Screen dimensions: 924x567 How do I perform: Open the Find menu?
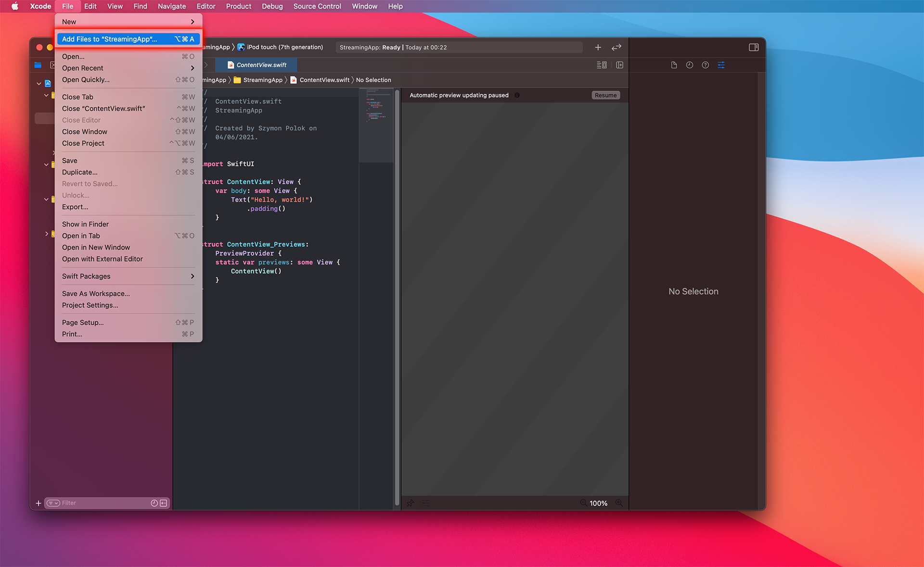point(140,6)
